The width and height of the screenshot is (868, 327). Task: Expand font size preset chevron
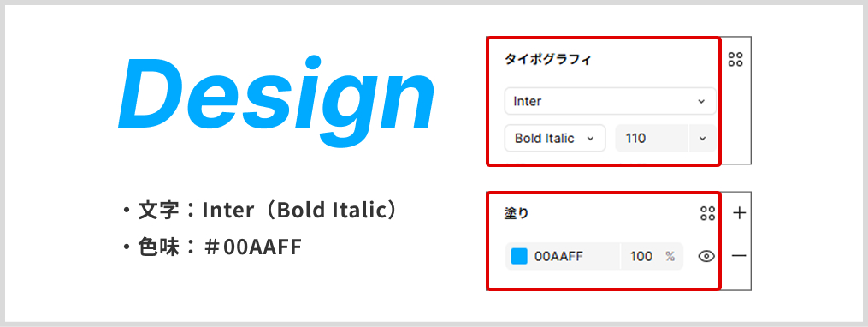tap(702, 138)
